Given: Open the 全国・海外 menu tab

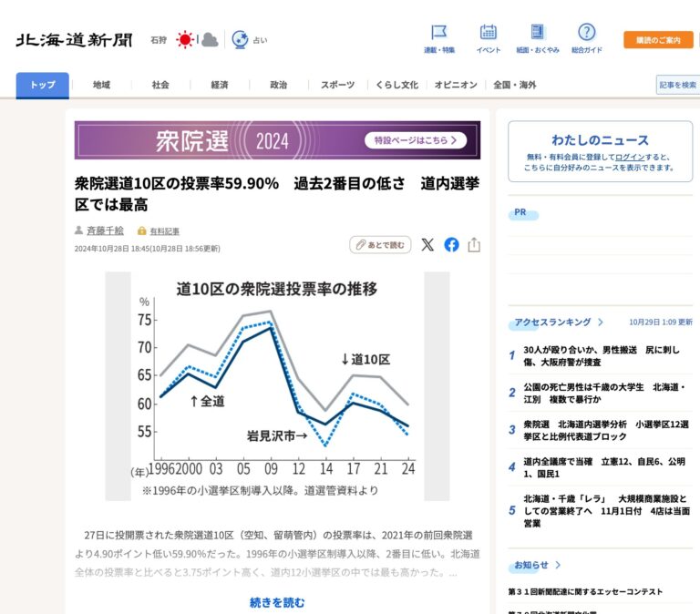Looking at the screenshot, I should coord(515,85).
